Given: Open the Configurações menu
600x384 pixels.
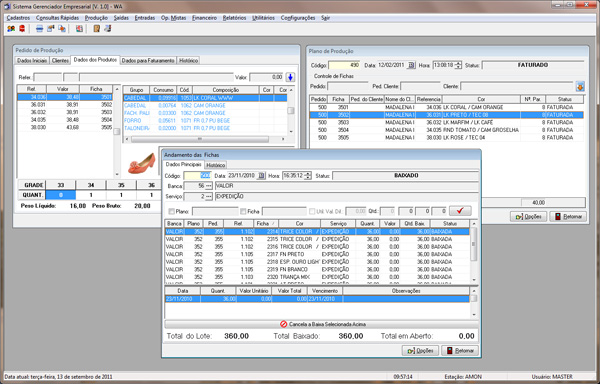Looking at the screenshot, I should tap(298, 18).
